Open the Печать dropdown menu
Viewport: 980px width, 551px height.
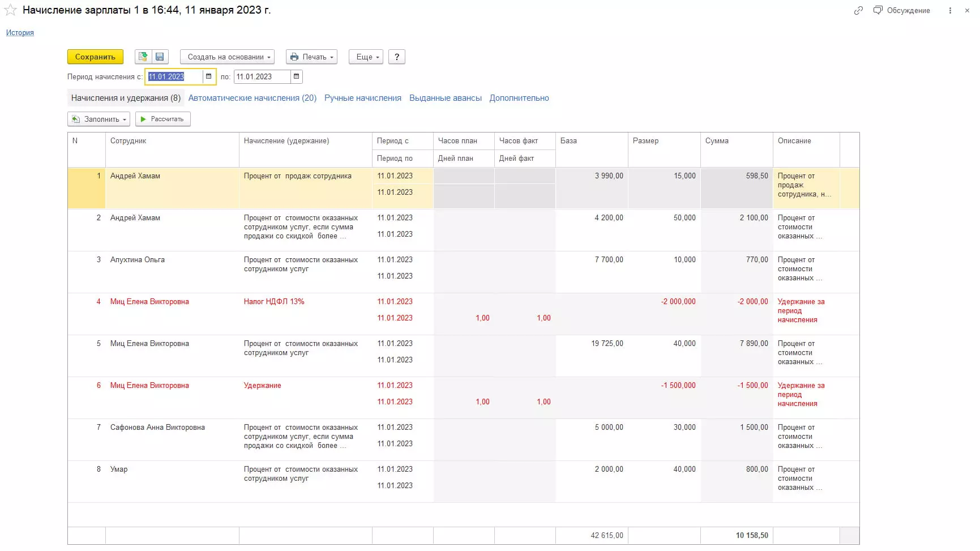coord(311,57)
